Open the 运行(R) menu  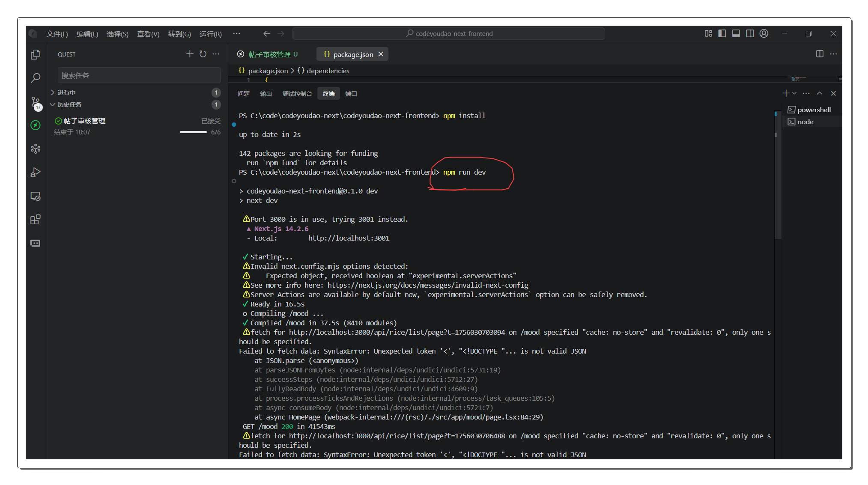[x=211, y=34]
